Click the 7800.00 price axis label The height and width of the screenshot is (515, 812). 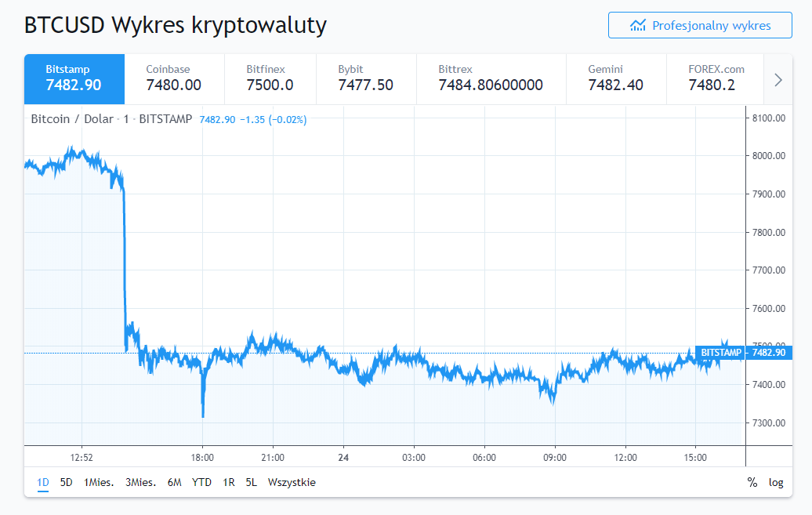(x=768, y=233)
